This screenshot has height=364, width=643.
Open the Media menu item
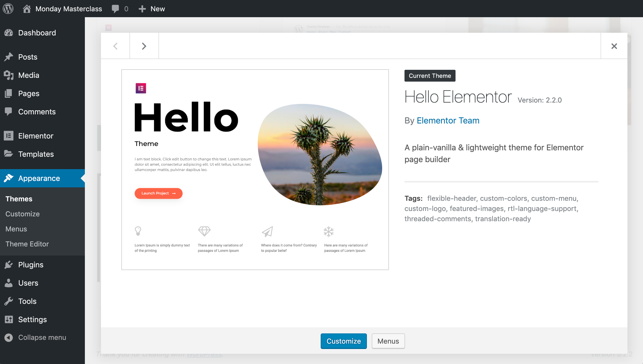(x=29, y=75)
